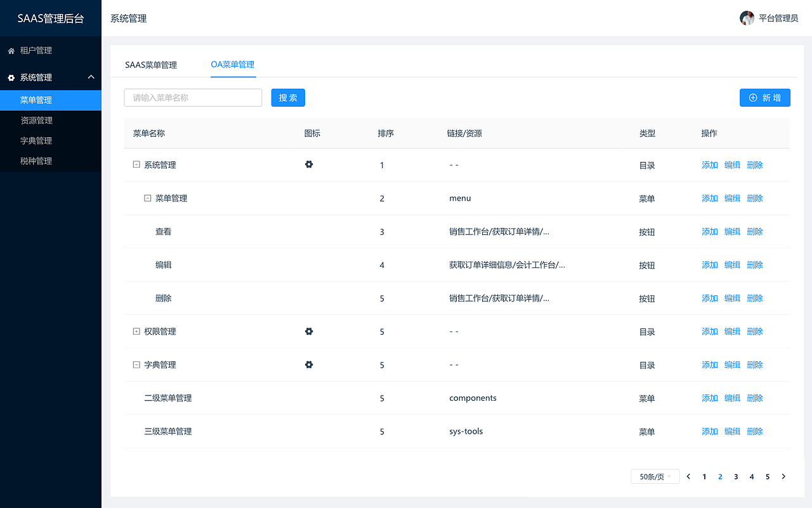Image resolution: width=812 pixels, height=508 pixels.
Task: Click 删除 link for 三级菜单管理
Action: 754,431
